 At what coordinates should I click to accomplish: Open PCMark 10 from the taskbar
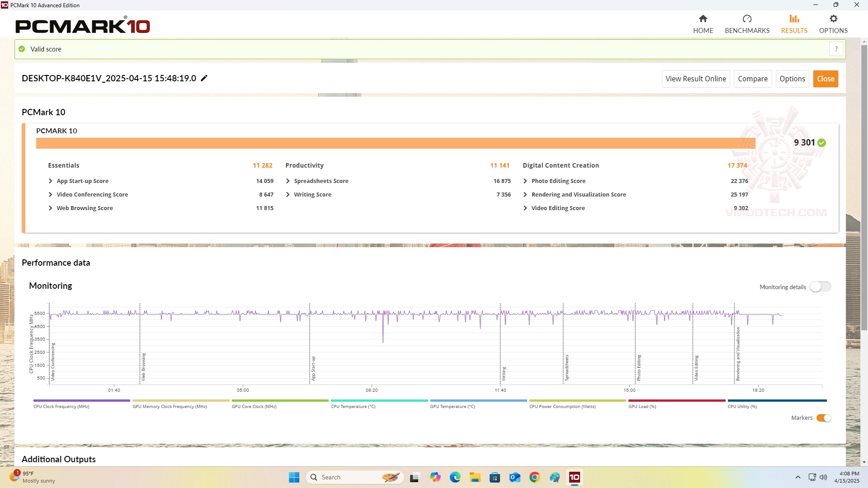(575, 477)
